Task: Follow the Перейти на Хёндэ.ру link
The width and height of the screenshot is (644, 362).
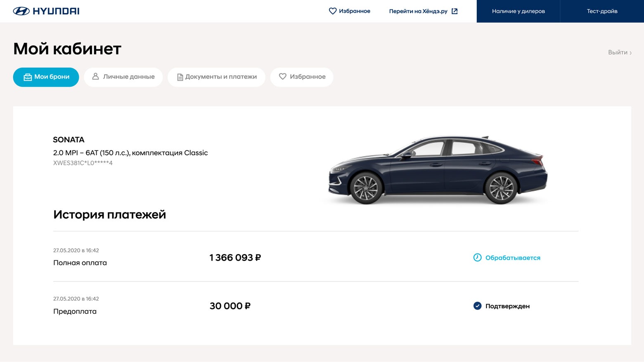Action: [x=424, y=11]
